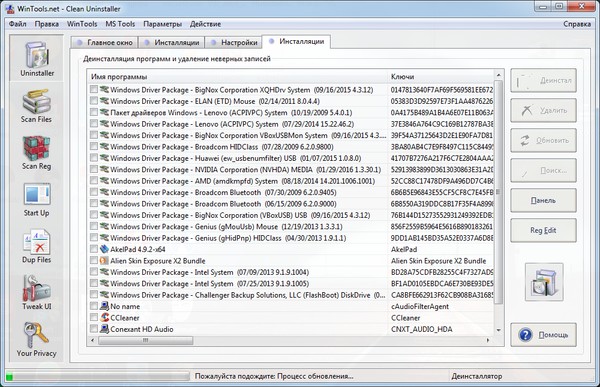This screenshot has width=600, height=387.
Task: Click the NVIDIA Corporation driver package icon
Action: (x=104, y=169)
